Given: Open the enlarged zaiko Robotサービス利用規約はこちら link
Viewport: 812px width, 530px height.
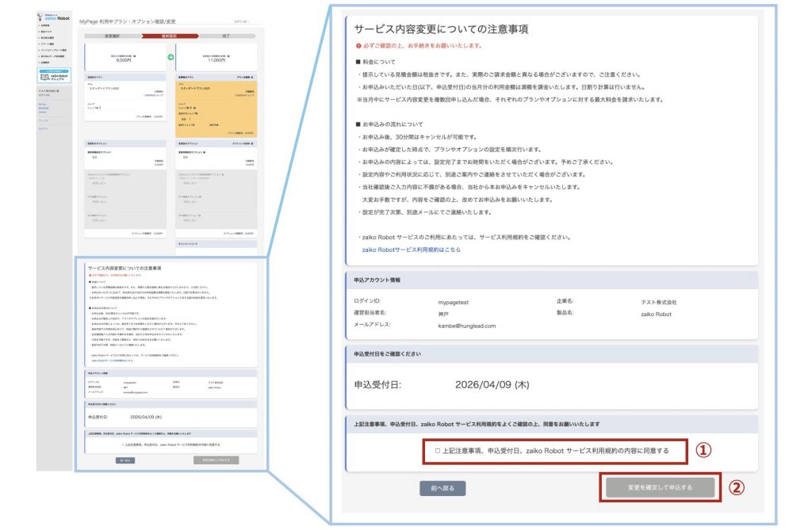Looking at the screenshot, I should [x=411, y=250].
